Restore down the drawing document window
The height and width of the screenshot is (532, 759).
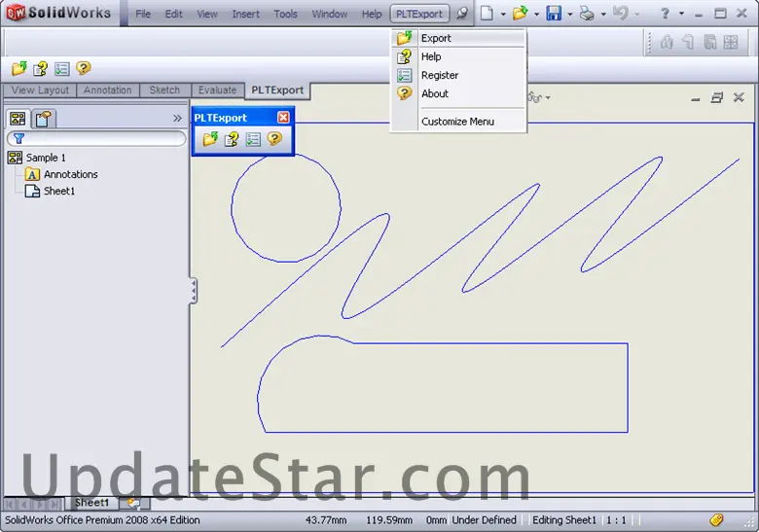point(717,97)
